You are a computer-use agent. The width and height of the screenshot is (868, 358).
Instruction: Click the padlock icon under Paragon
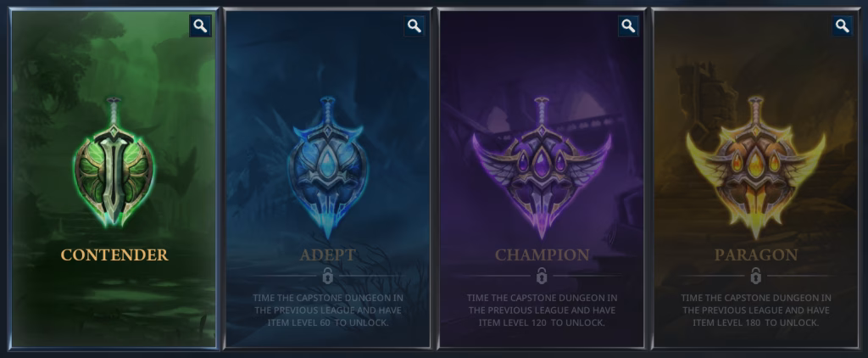tap(756, 275)
